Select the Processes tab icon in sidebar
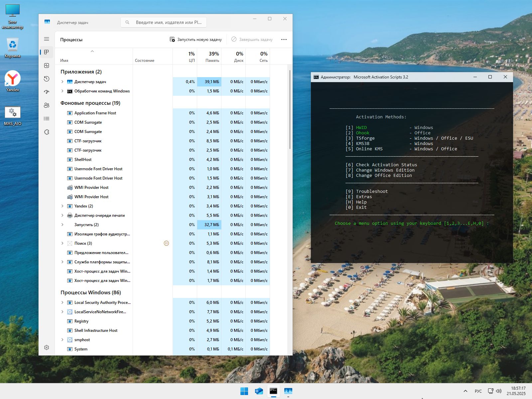 tap(47, 52)
